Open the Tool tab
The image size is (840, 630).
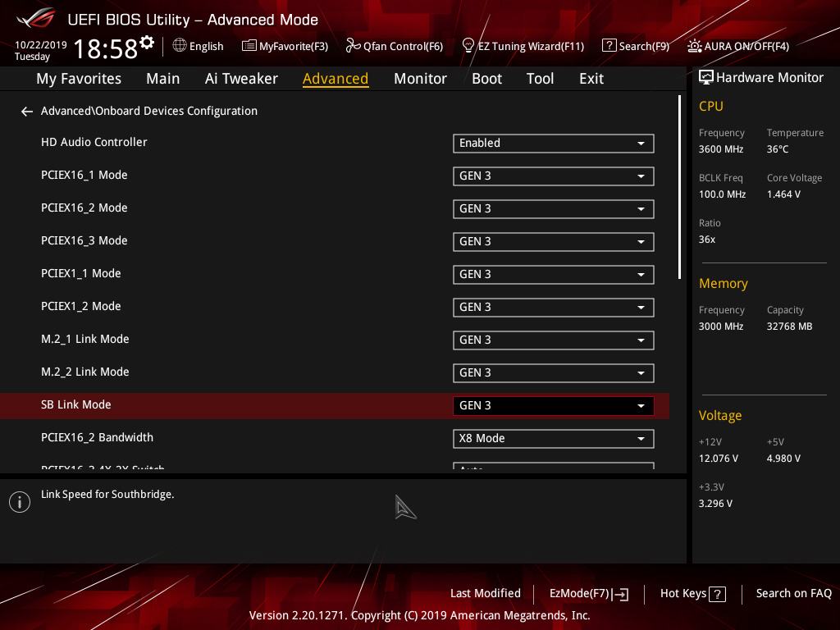point(540,79)
